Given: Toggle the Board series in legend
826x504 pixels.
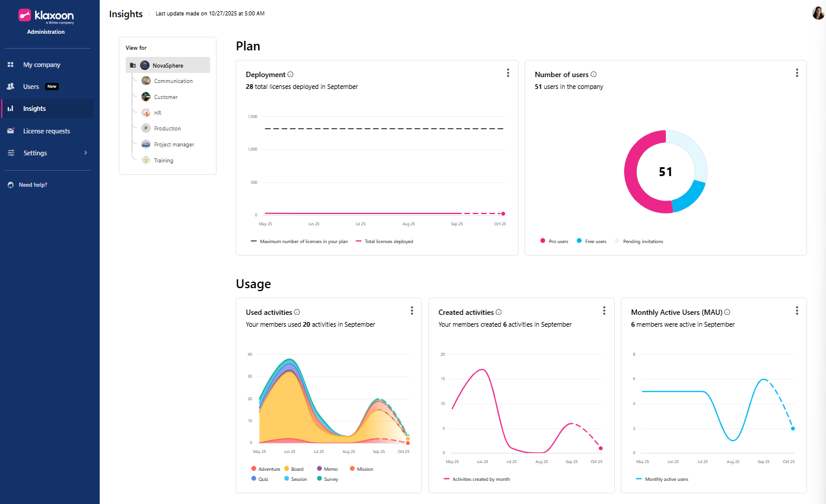Looking at the screenshot, I should tap(293, 469).
